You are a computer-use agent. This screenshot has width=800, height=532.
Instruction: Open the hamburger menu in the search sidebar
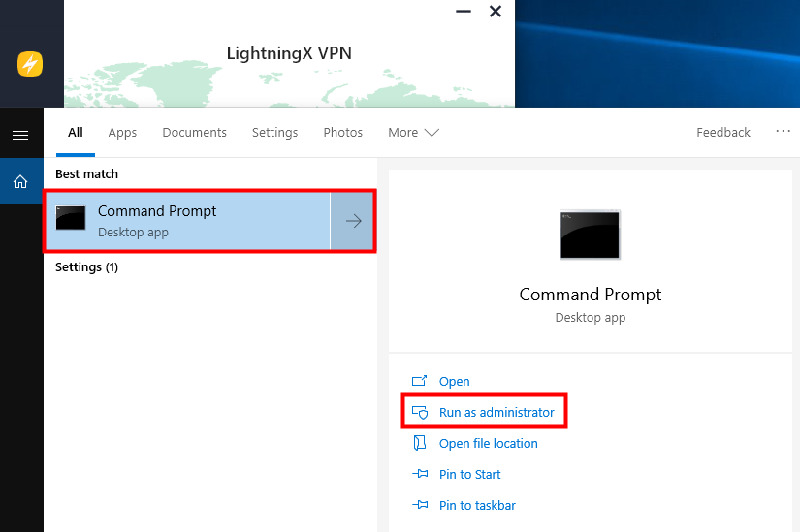(x=20, y=135)
